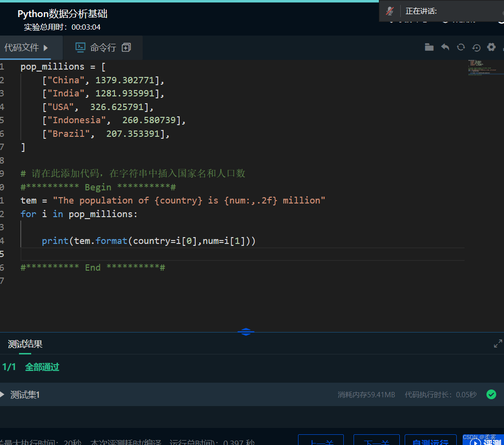The width and height of the screenshot is (504, 445).
Task: Expand the 代码文件 arrow
Action: tap(46, 48)
